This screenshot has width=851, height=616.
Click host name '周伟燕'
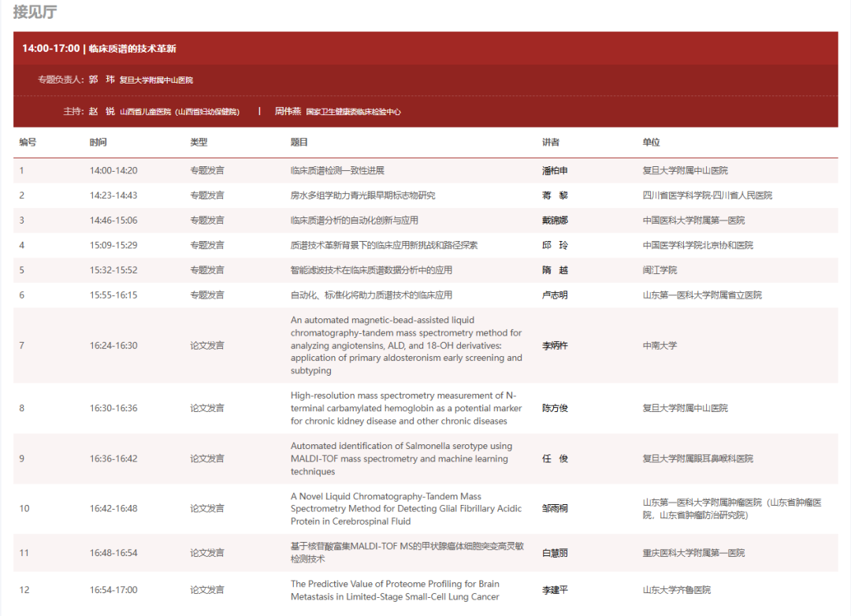click(x=288, y=111)
